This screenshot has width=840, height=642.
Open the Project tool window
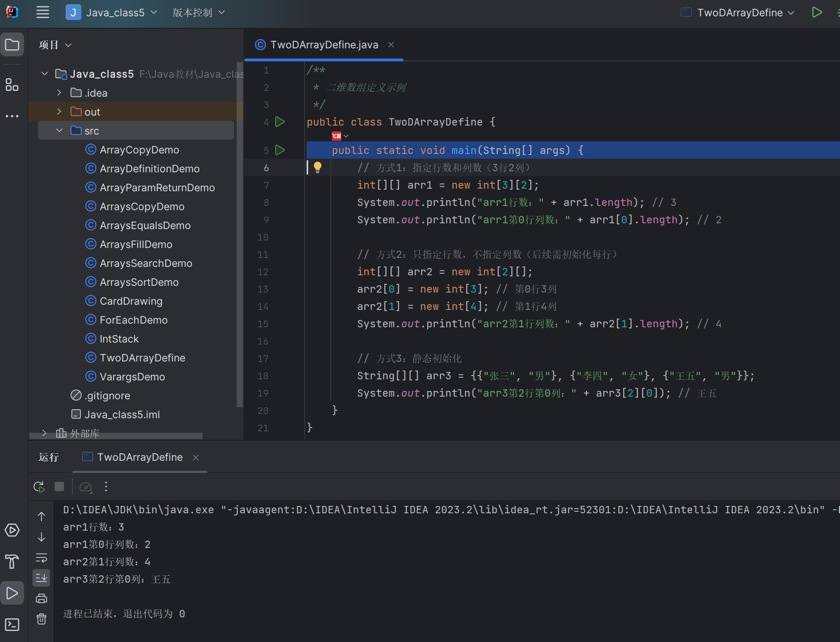12,45
